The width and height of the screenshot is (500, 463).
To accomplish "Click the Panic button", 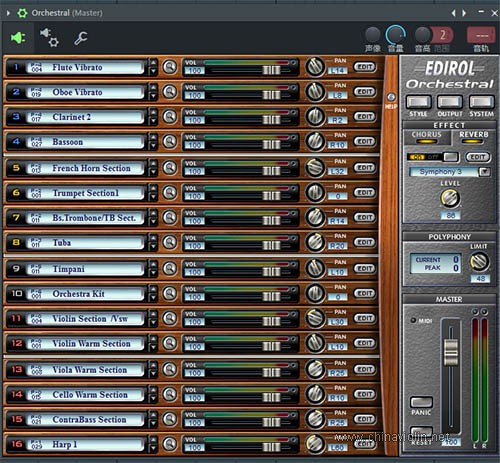I will pyautogui.click(x=421, y=402).
